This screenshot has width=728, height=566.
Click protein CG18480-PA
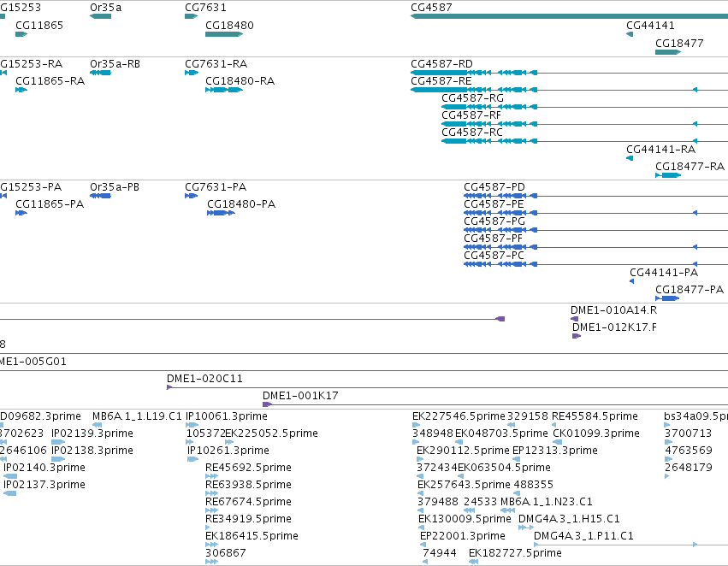pos(221,213)
